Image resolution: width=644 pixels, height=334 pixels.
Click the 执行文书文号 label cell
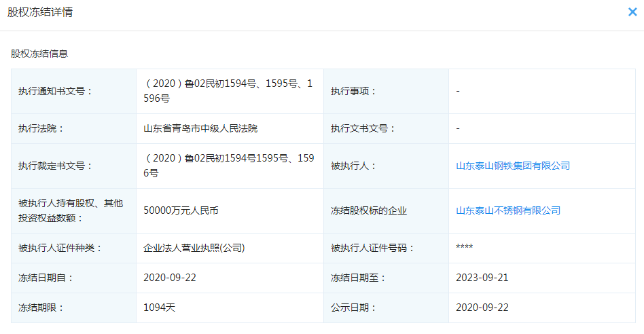(x=363, y=128)
